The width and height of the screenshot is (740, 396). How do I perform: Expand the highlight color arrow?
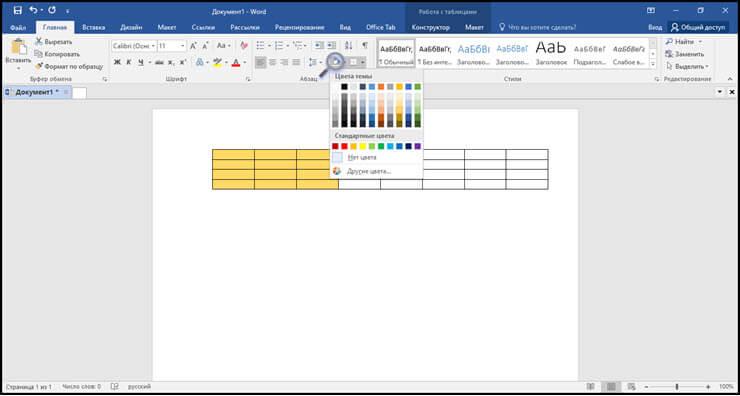point(226,62)
